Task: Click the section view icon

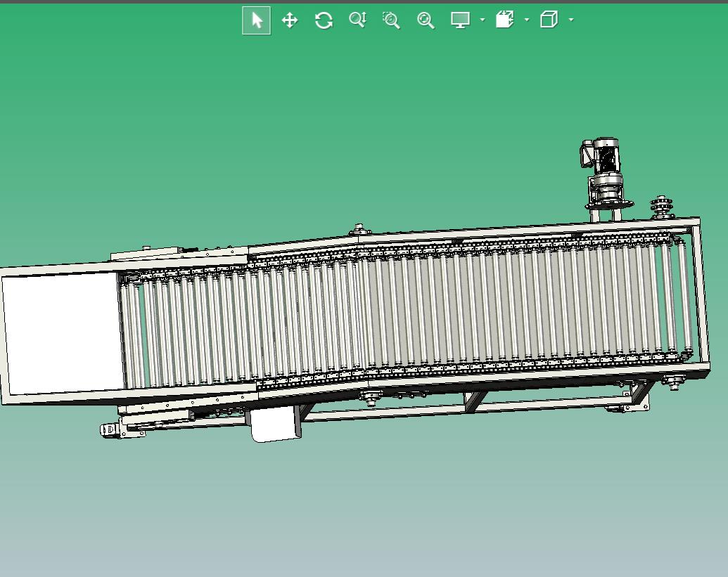Action: click(x=505, y=20)
